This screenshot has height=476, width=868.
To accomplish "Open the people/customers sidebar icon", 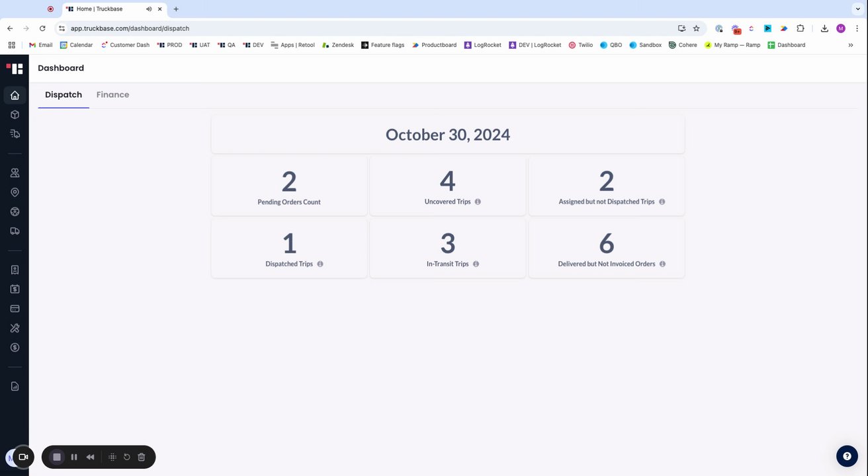I will click(15, 173).
